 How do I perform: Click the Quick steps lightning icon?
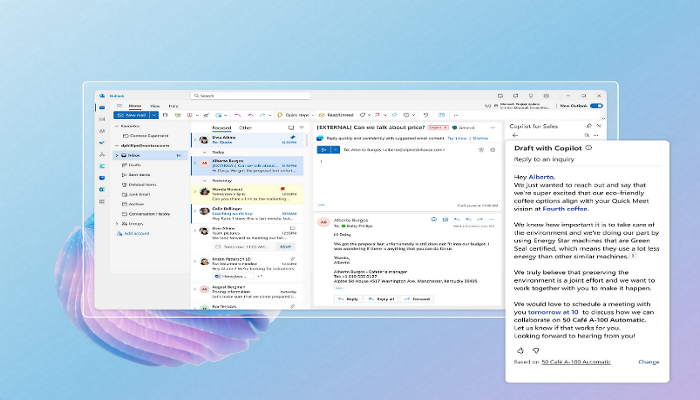pos(280,115)
